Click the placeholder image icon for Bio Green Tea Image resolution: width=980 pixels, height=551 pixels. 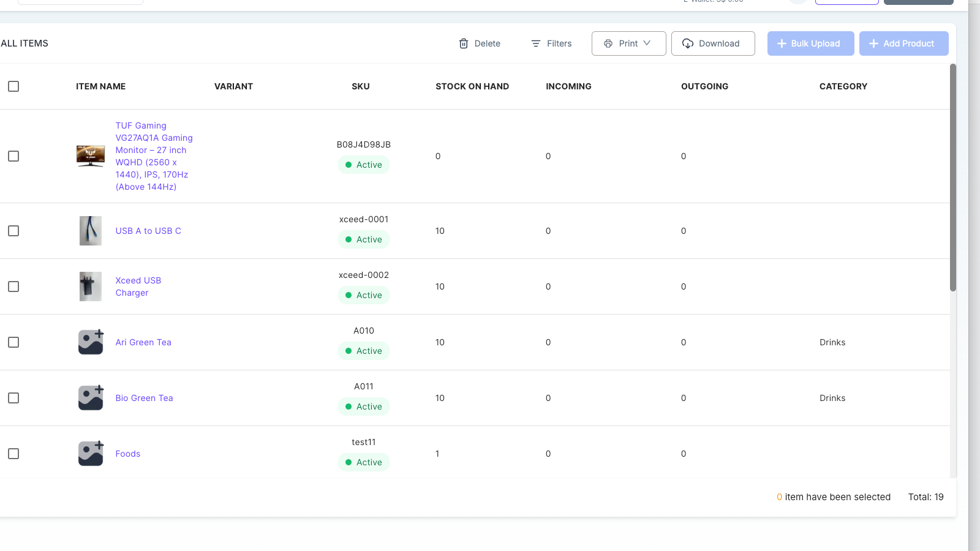point(90,397)
